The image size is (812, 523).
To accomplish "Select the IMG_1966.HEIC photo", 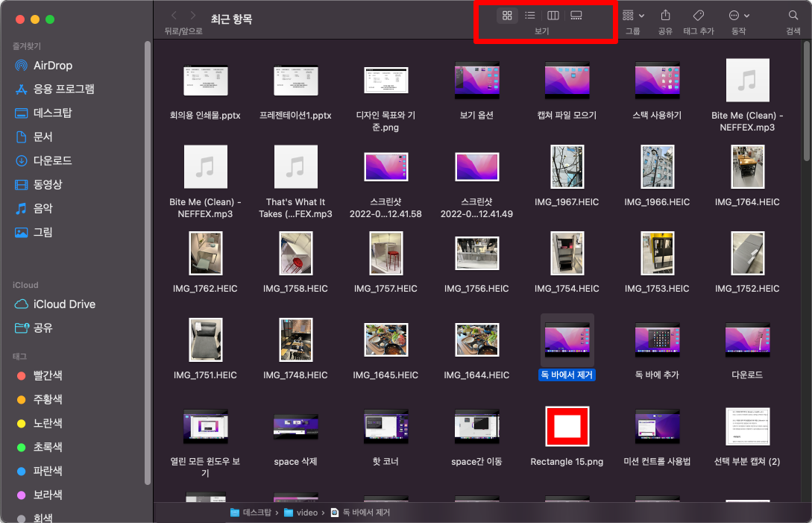I will [x=657, y=167].
